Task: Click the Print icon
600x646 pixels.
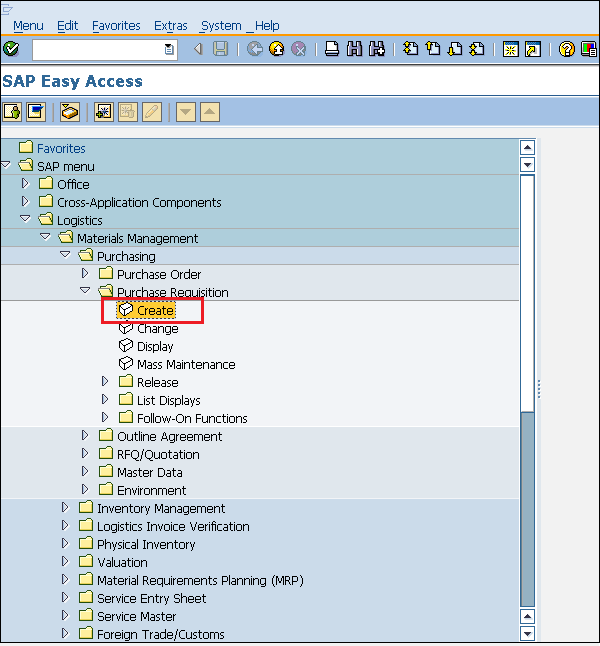Action: (x=332, y=49)
